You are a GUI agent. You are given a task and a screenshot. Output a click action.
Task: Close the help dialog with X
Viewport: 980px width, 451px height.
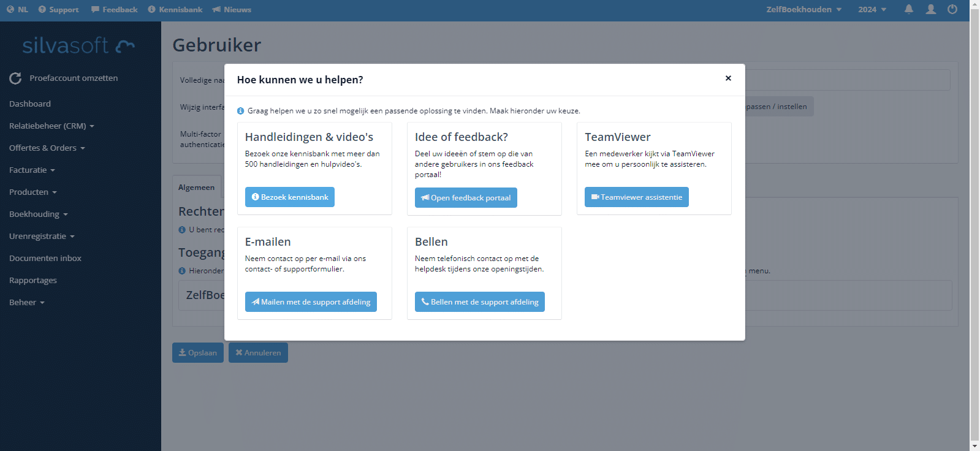[x=728, y=78]
